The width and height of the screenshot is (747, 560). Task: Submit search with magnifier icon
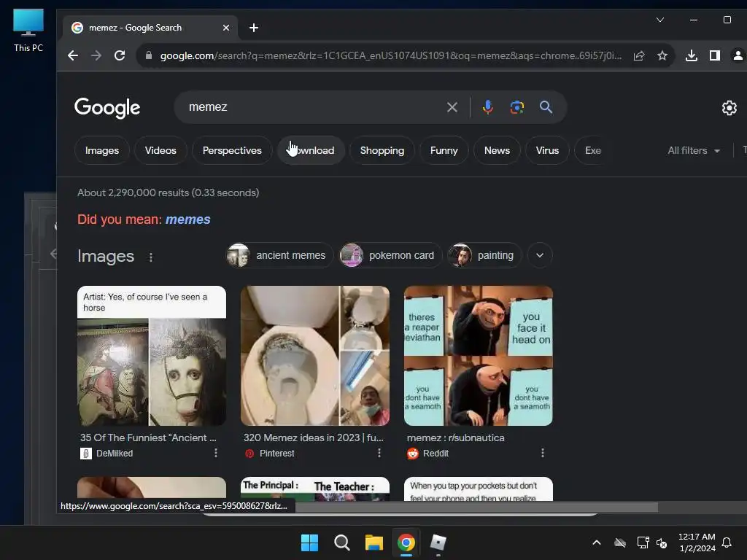[546, 107]
